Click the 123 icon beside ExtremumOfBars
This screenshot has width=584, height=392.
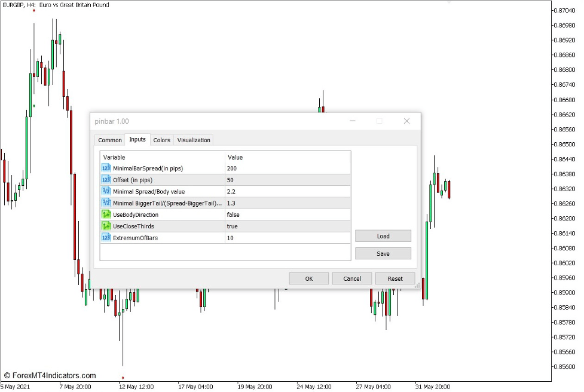pyautogui.click(x=106, y=237)
